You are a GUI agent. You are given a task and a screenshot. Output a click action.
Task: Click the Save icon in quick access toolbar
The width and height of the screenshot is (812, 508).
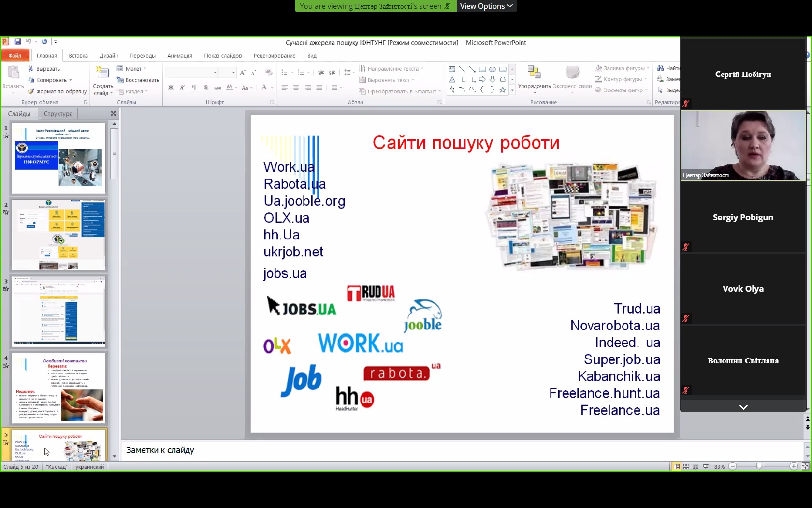click(x=18, y=42)
